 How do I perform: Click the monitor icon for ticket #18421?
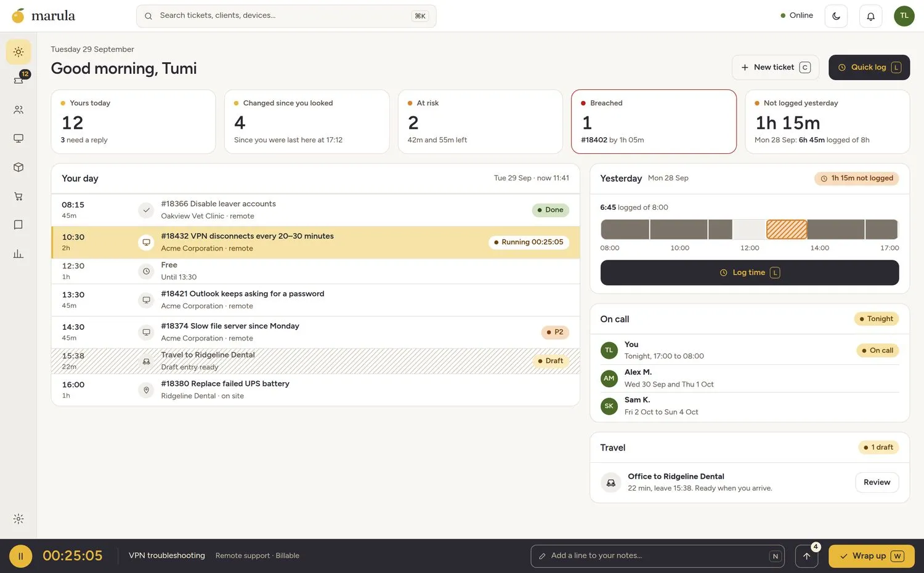[x=146, y=300]
